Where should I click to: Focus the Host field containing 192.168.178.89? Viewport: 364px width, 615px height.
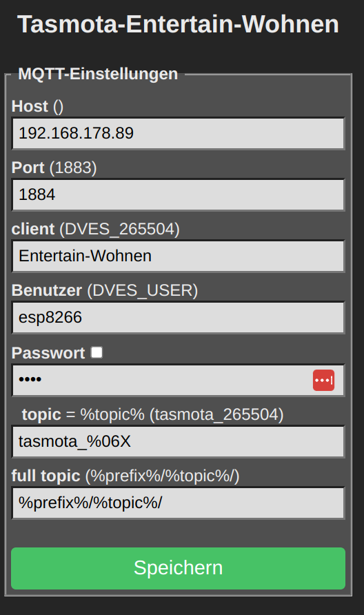pyautogui.click(x=179, y=133)
